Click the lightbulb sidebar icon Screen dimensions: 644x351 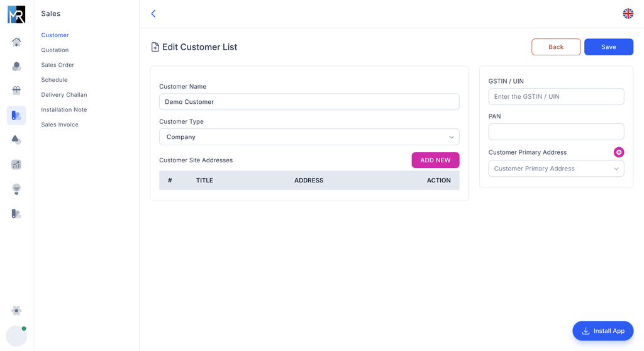[16, 189]
